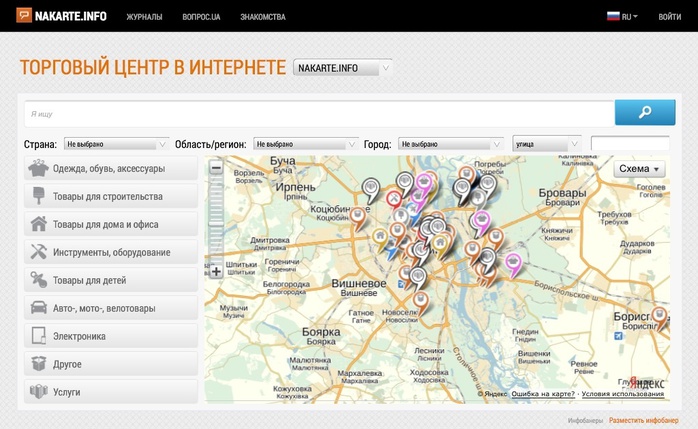The image size is (698, 429).
Task: Open the NAKARTE.INFO site selector dropdown
Action: point(342,68)
